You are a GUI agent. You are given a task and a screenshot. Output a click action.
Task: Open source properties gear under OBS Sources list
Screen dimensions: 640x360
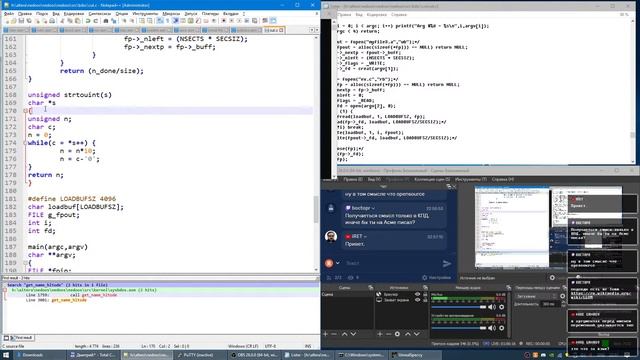397,334
